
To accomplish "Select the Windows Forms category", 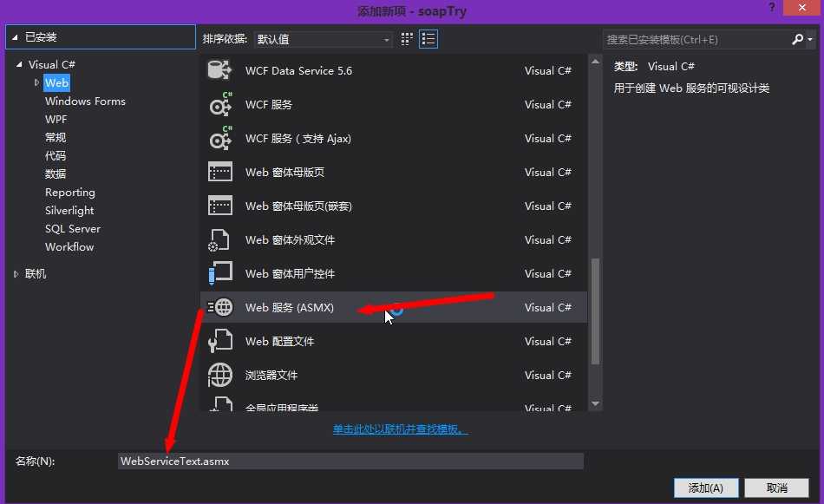I will pos(85,101).
